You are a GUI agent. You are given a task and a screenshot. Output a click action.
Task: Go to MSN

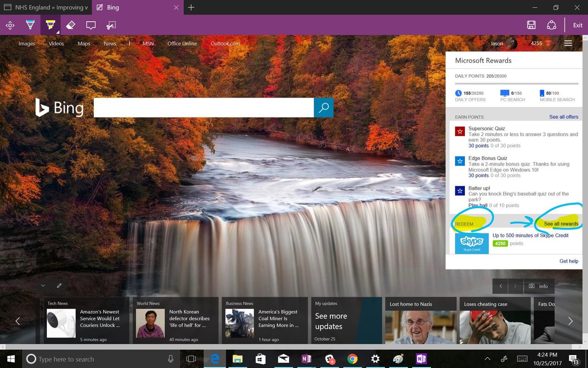tap(148, 44)
